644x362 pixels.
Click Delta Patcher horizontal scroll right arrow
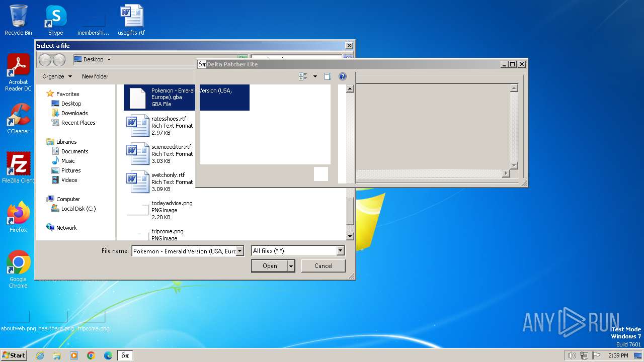point(506,173)
